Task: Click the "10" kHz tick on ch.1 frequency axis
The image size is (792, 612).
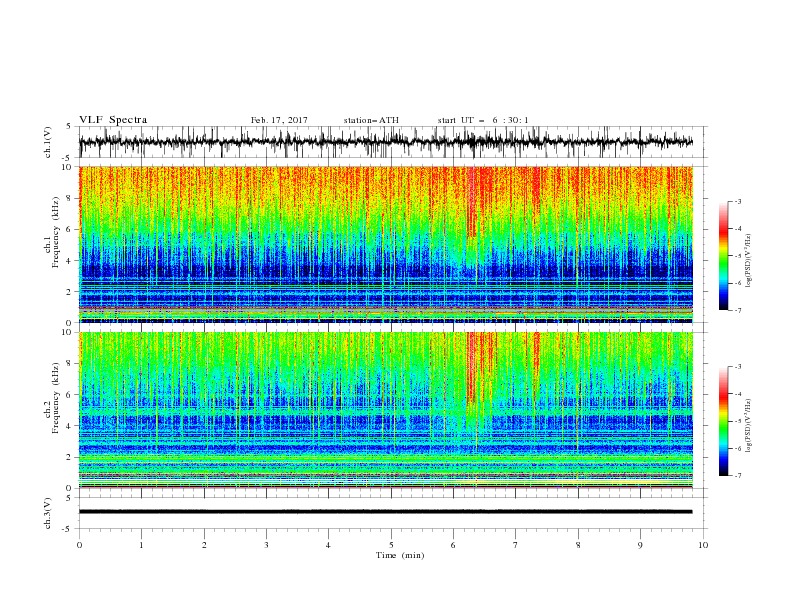Action: [x=67, y=167]
